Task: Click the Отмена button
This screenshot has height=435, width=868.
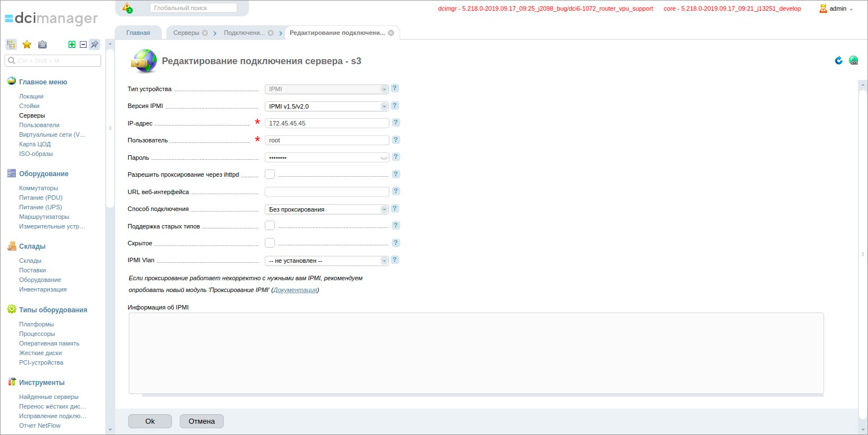Action: [x=201, y=421]
